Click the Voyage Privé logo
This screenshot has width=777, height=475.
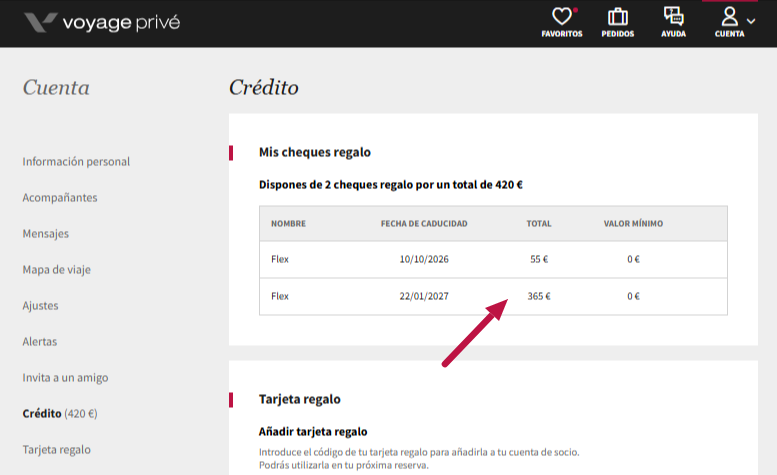click(102, 23)
